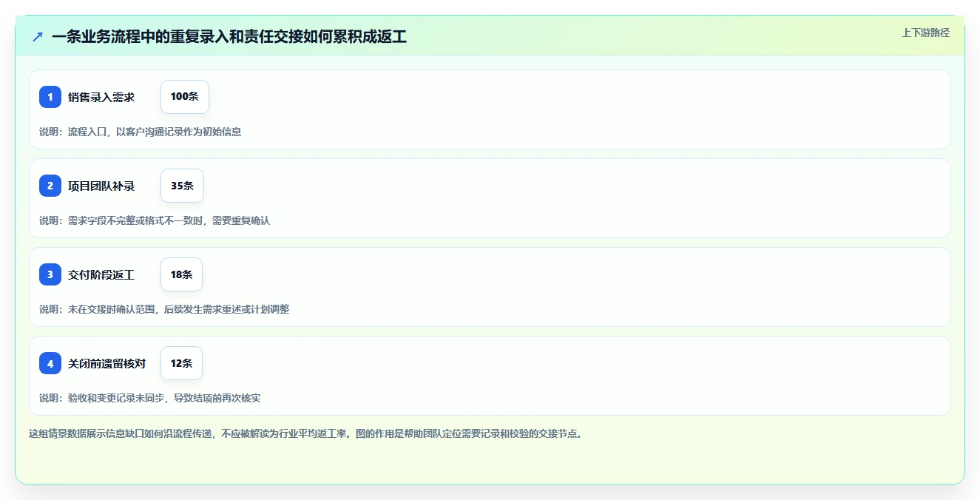Click the 项目团队补录 step label
980x500 pixels.
coord(101,186)
